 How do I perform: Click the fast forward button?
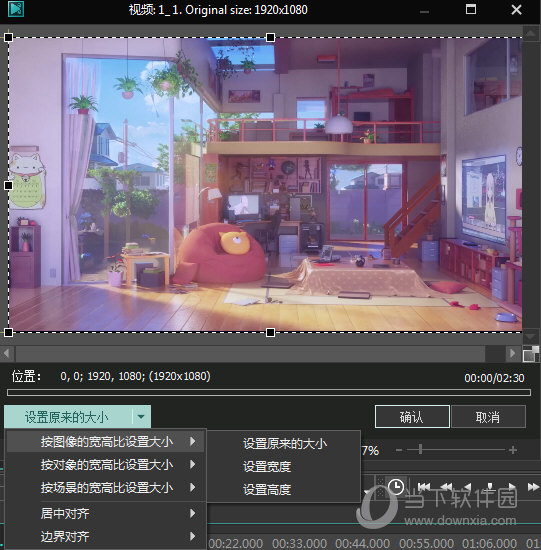coord(533,487)
